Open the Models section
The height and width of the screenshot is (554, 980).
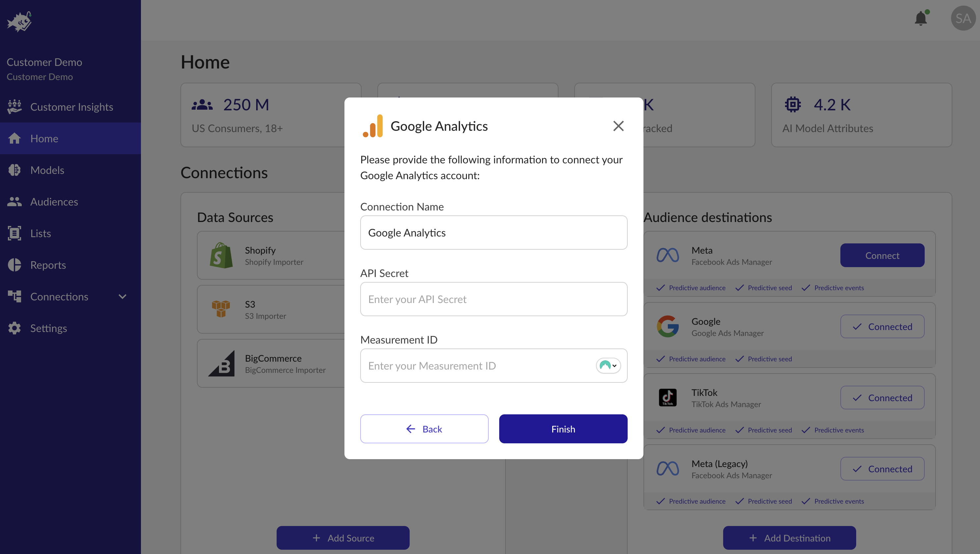pyautogui.click(x=70, y=170)
